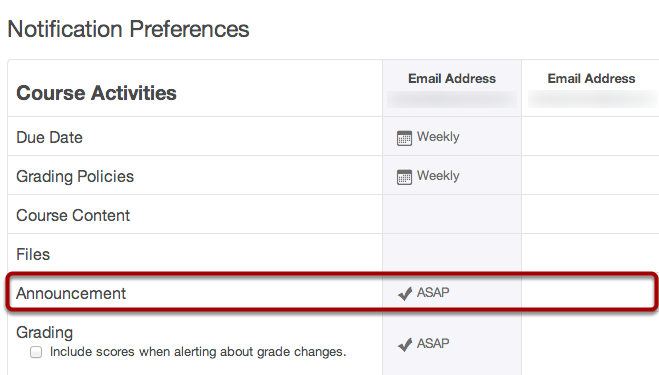Click the first Email Address column header
Viewport: 659px width, 375px height.
pyautogui.click(x=452, y=79)
